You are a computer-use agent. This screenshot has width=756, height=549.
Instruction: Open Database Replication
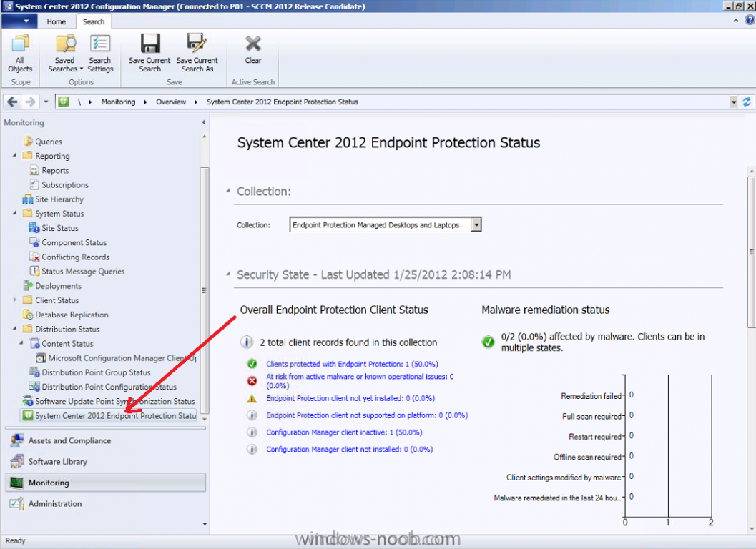[x=72, y=315]
